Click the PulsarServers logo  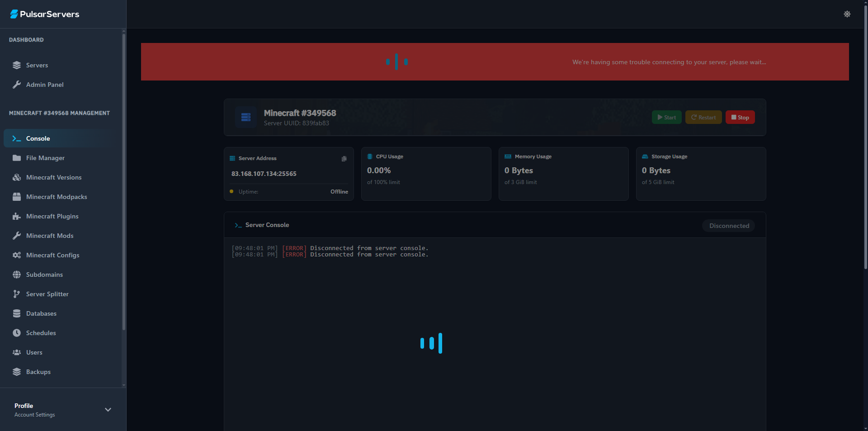44,14
